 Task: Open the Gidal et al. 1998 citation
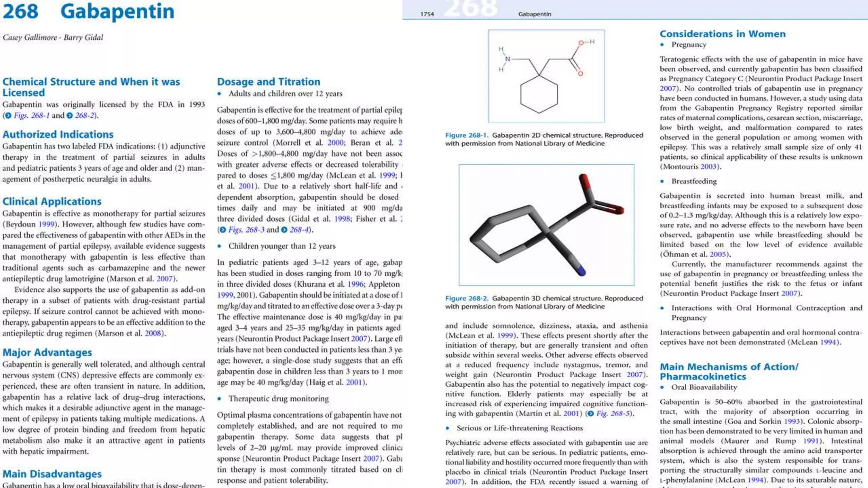pos(342,219)
